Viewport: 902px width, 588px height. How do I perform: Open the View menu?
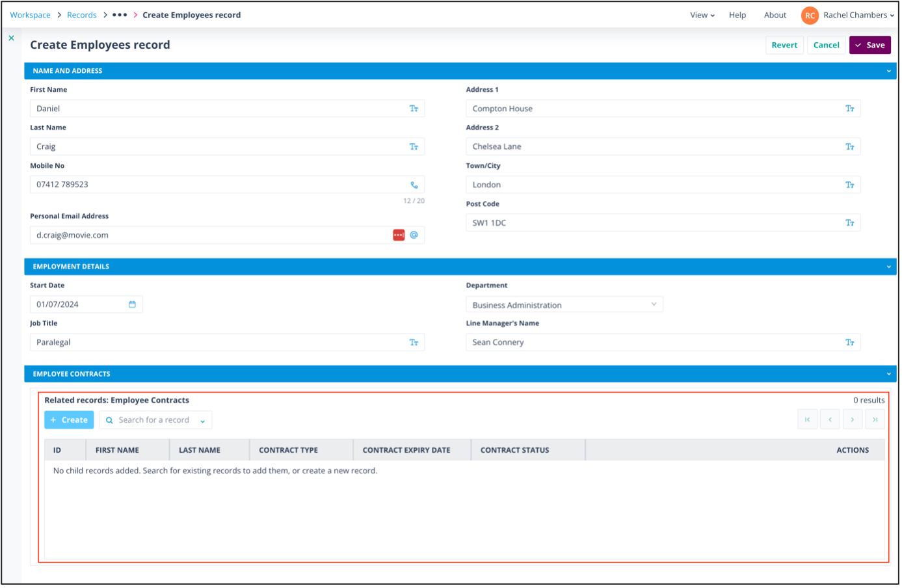tap(702, 15)
